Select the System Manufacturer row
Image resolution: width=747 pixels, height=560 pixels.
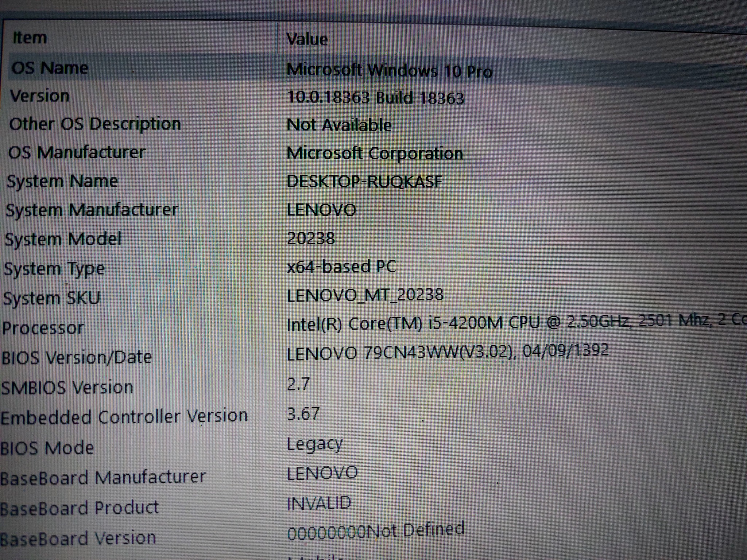[92, 210]
